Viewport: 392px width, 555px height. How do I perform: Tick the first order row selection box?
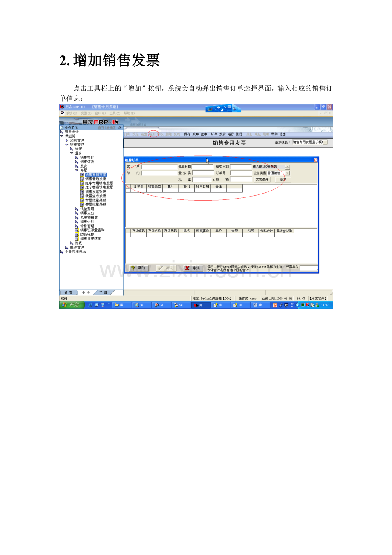point(128,191)
